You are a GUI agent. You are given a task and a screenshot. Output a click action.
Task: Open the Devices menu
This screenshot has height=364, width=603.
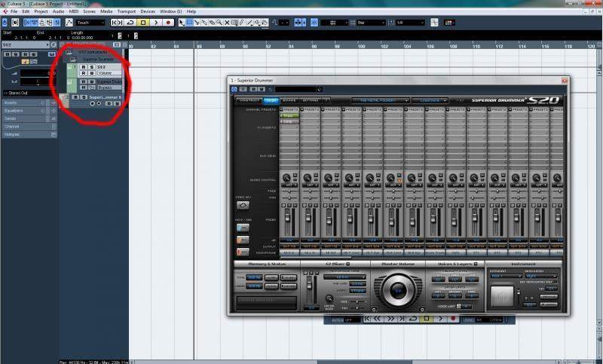point(148,12)
